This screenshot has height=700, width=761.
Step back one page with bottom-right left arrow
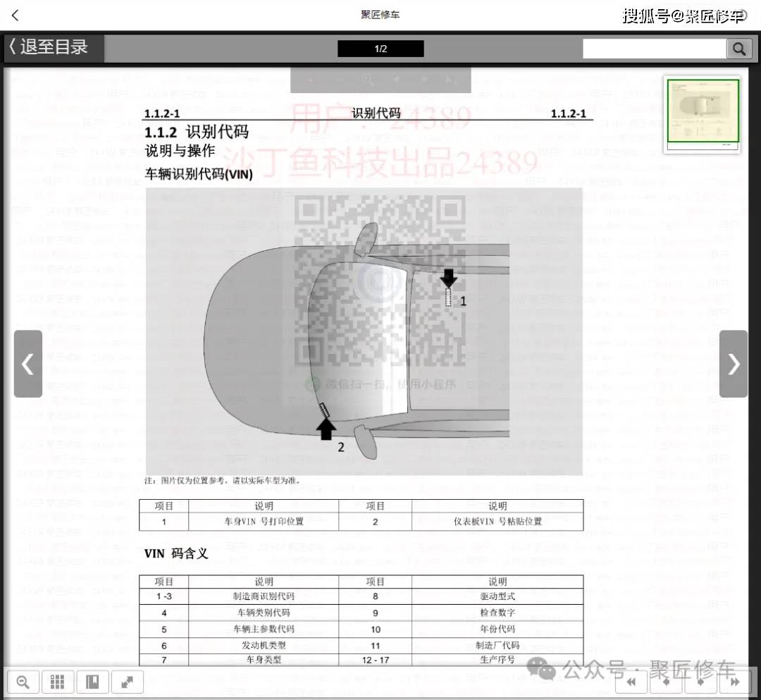[x=667, y=682]
